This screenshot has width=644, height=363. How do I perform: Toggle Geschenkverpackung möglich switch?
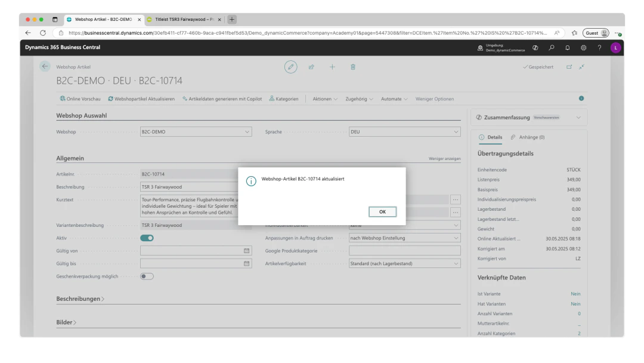point(147,276)
